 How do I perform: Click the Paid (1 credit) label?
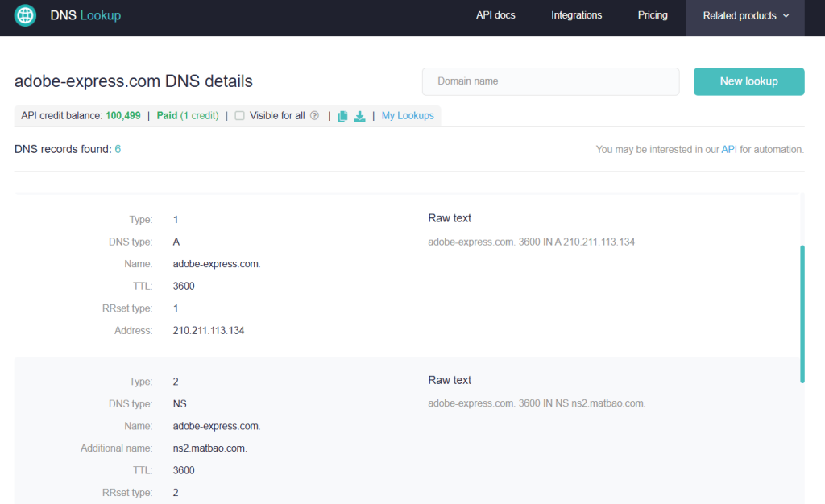pyautogui.click(x=188, y=116)
